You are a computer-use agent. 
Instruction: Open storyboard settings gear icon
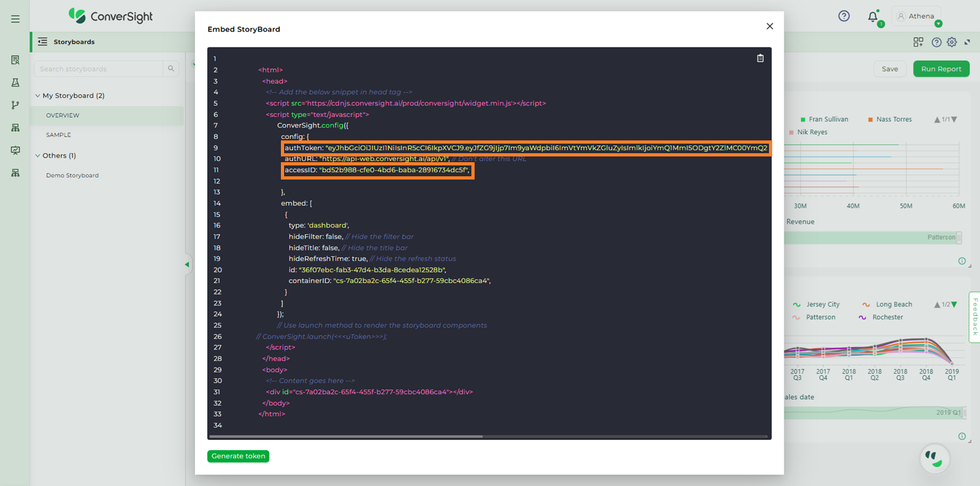tap(952, 42)
